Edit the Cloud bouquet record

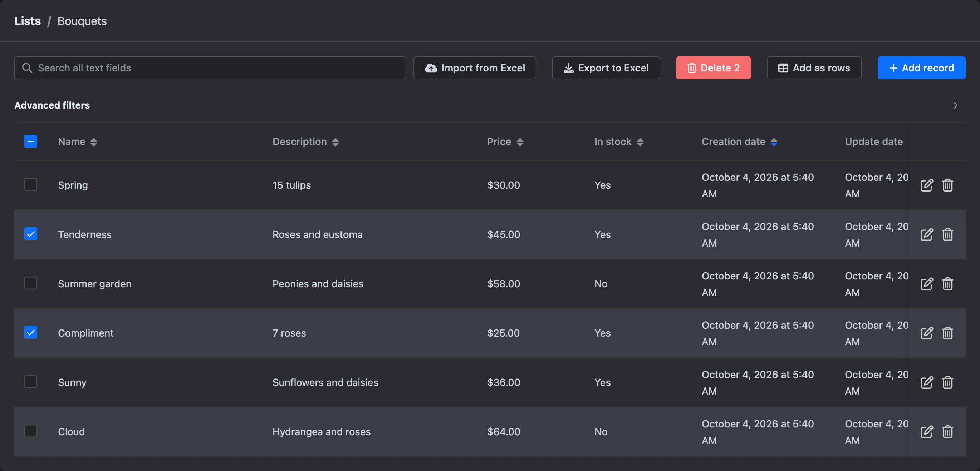click(x=926, y=432)
